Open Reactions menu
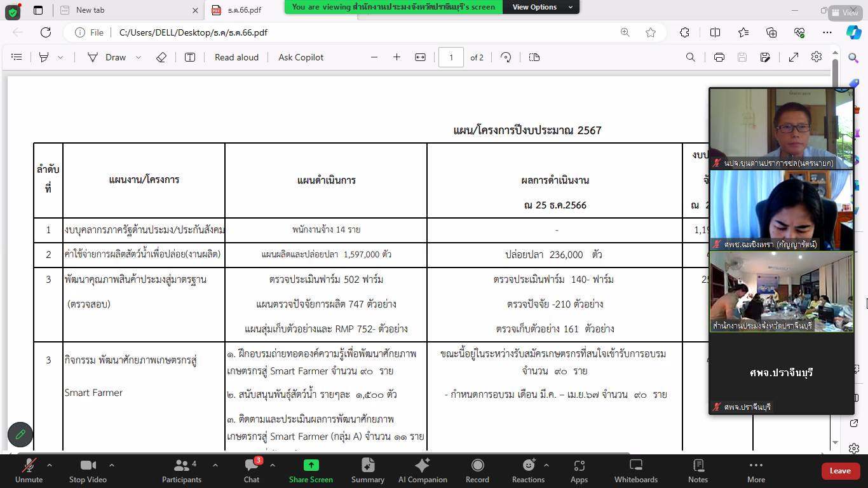Image resolution: width=868 pixels, height=488 pixels. (529, 471)
